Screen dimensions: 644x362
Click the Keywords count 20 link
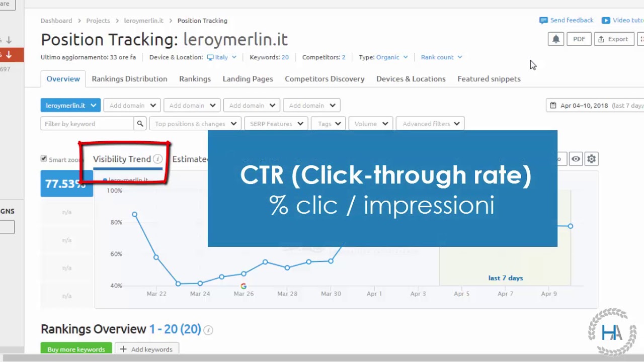tap(285, 57)
